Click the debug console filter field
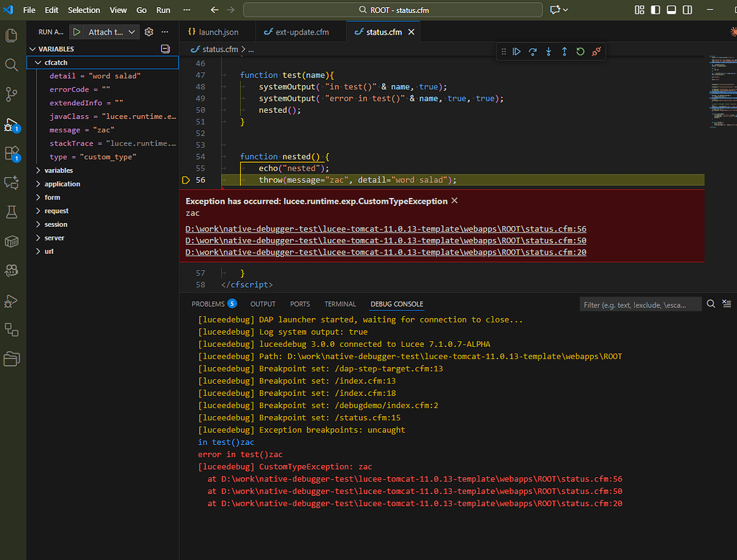This screenshot has width=737, height=560. point(640,304)
